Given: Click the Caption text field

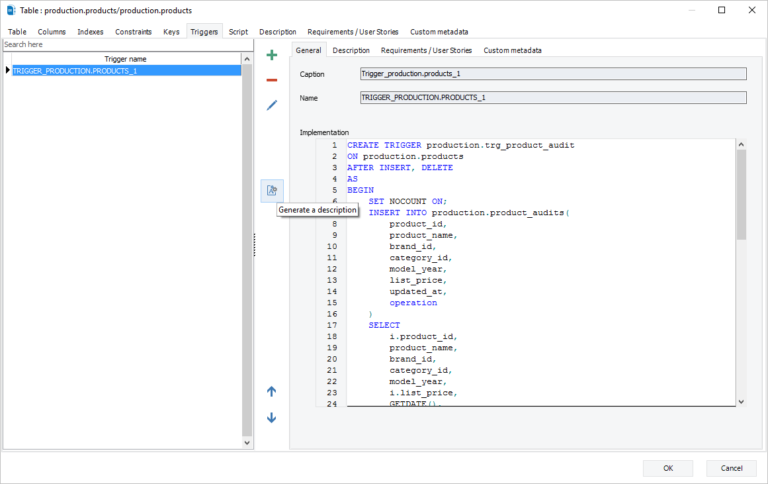Looking at the screenshot, I should tap(552, 74).
